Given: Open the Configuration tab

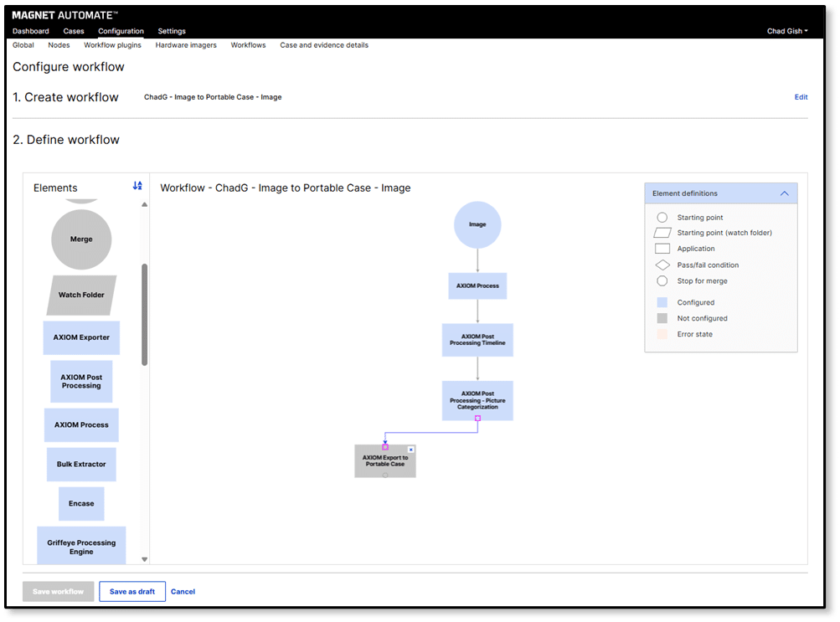Looking at the screenshot, I should (121, 31).
